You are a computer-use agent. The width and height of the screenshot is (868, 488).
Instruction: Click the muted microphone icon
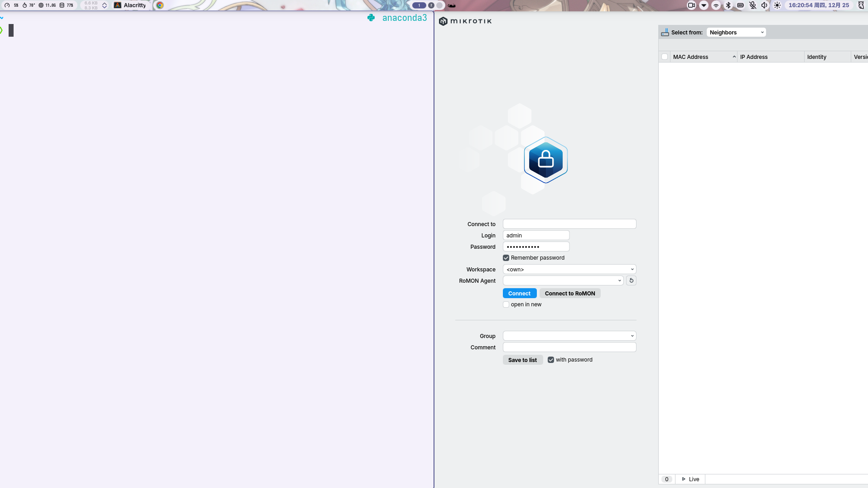tap(752, 5)
